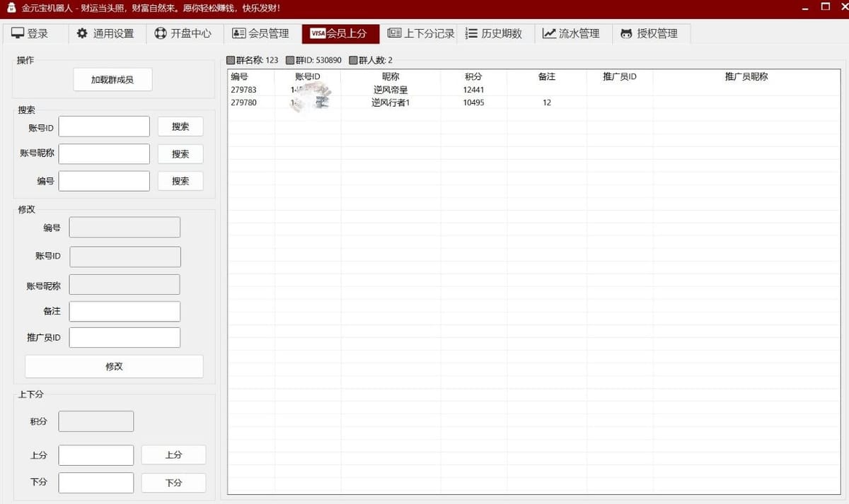Click 搜索 button beside the 账号ID search field
Image resolution: width=849 pixels, height=504 pixels.
click(180, 127)
